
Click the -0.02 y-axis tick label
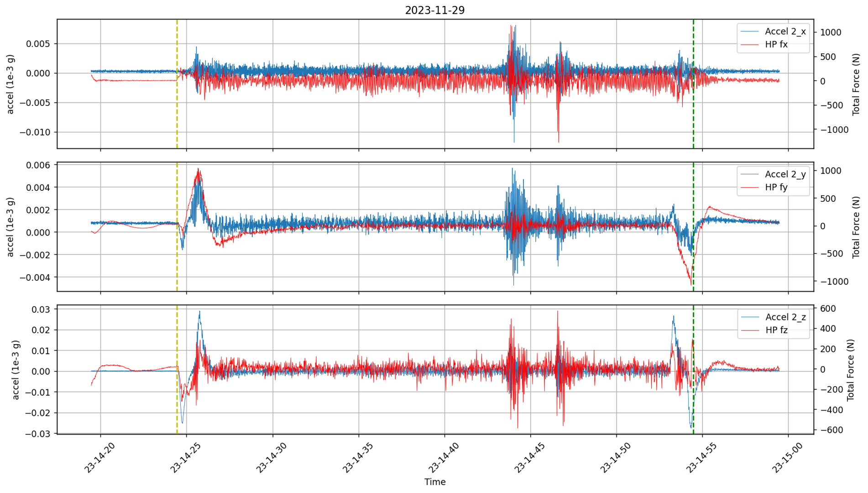pos(37,413)
